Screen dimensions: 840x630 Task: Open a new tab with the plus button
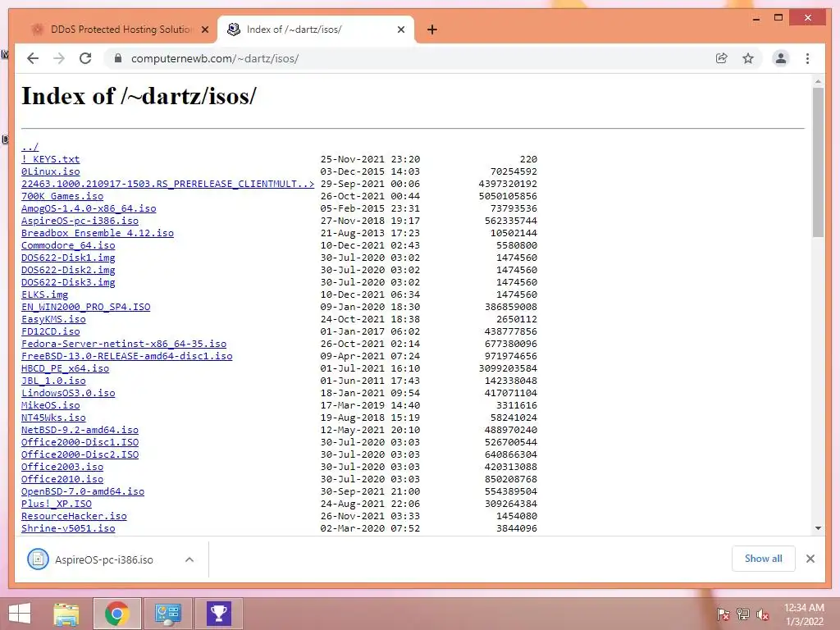(x=431, y=30)
